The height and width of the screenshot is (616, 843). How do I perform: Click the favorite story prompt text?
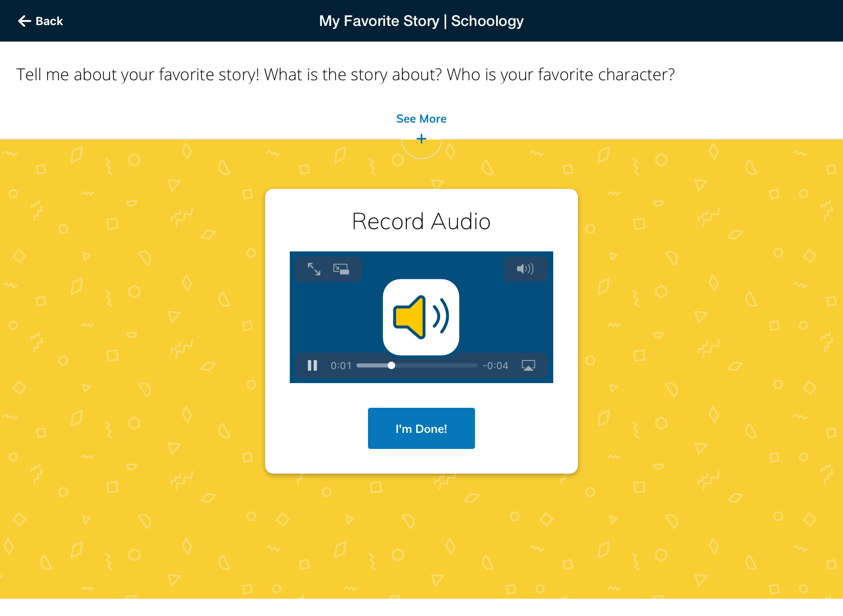(x=345, y=74)
